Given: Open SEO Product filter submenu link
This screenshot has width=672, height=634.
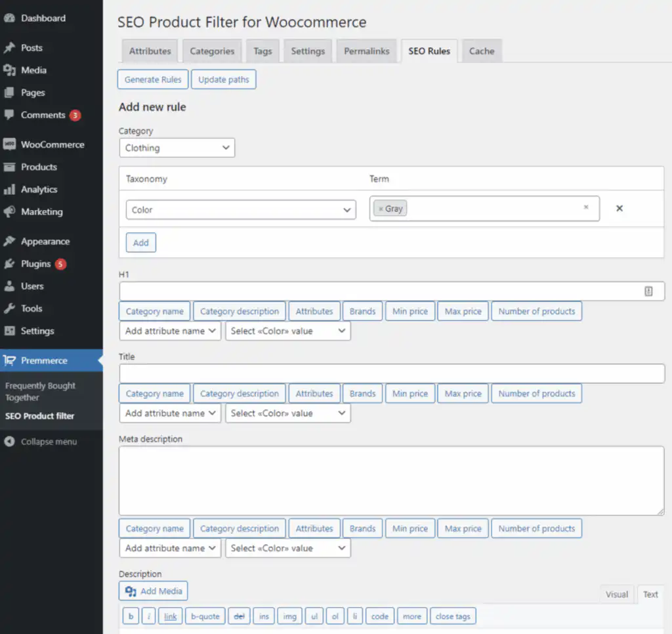Looking at the screenshot, I should pos(39,416).
